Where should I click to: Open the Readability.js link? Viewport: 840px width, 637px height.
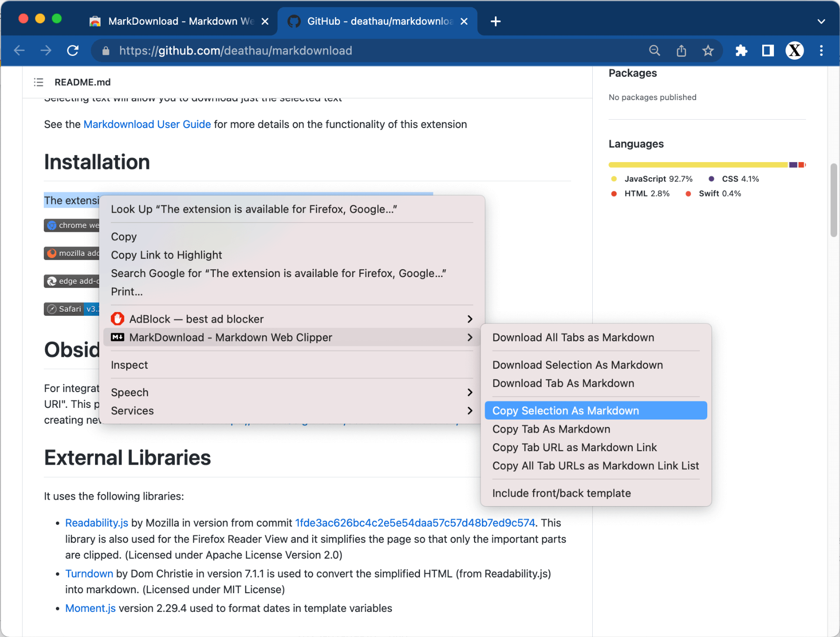(x=96, y=523)
